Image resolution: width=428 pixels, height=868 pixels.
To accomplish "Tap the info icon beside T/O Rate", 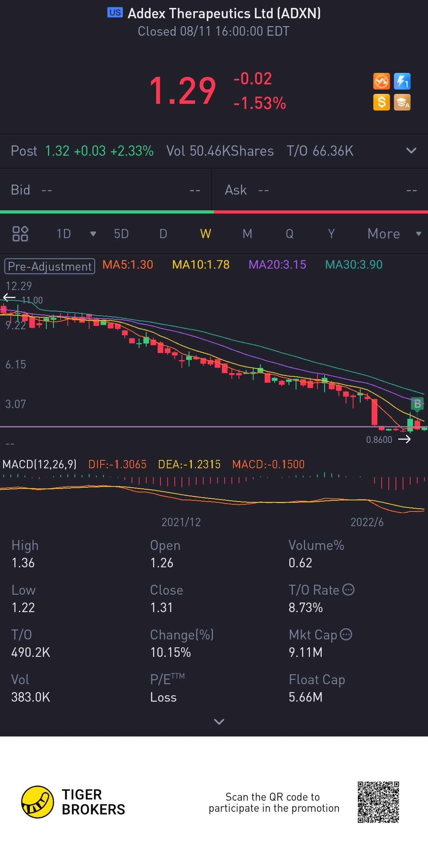I will 348,589.
